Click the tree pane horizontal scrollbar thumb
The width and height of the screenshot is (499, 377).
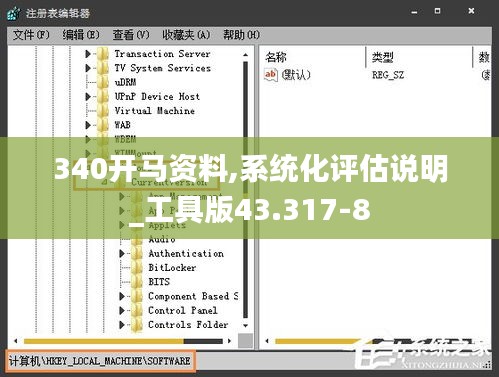(x=104, y=341)
